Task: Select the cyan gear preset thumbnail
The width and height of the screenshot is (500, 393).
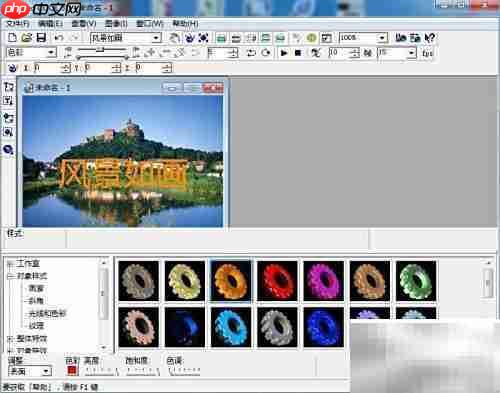Action: point(231,327)
